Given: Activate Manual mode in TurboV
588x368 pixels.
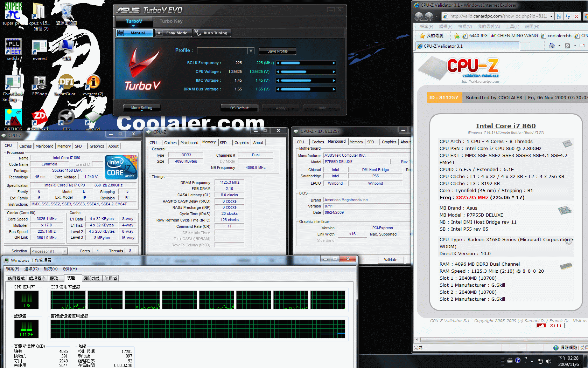Looking at the screenshot, I should tap(135, 33).
